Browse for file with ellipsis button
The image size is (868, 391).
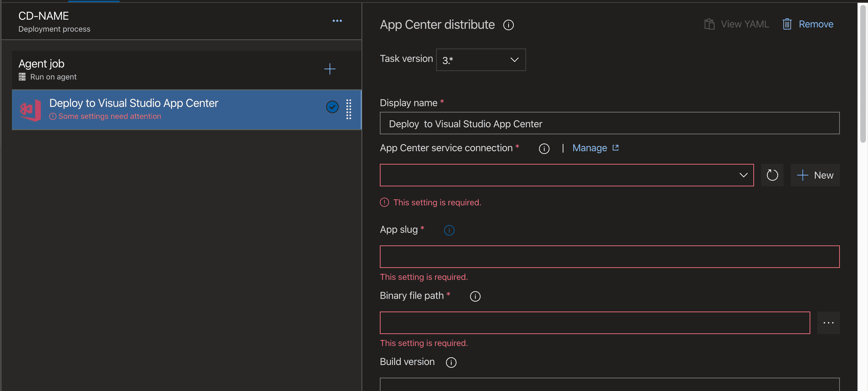pyautogui.click(x=828, y=323)
